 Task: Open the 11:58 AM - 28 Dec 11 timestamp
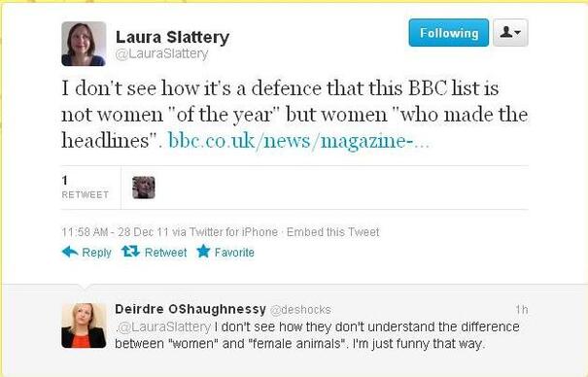point(115,232)
